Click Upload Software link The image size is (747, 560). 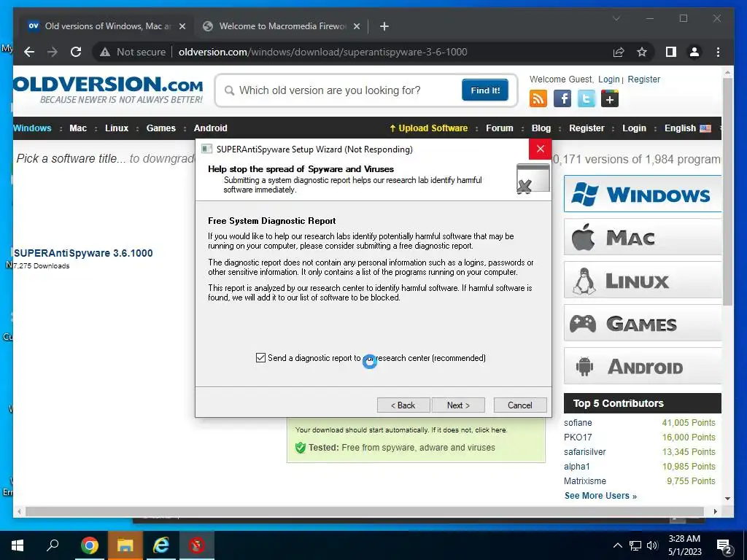[x=429, y=128]
